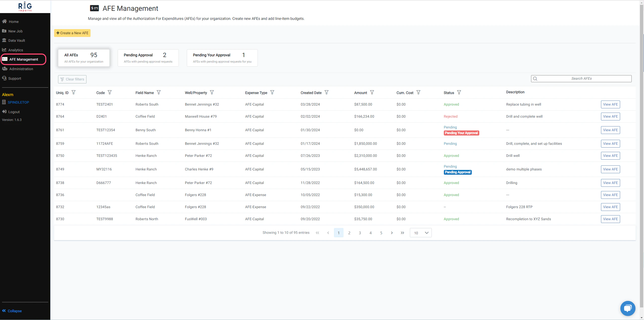Open the Data Vault section
The height and width of the screenshot is (320, 644).
click(16, 40)
